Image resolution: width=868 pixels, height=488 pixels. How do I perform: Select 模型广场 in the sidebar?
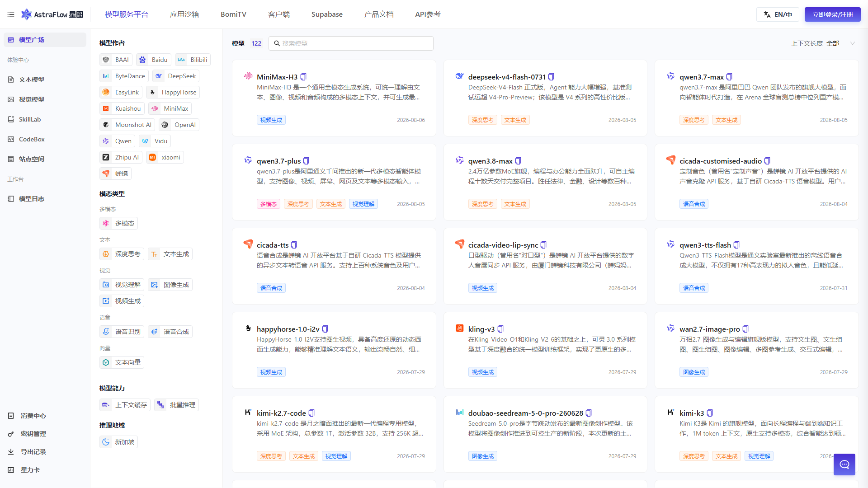tap(45, 40)
